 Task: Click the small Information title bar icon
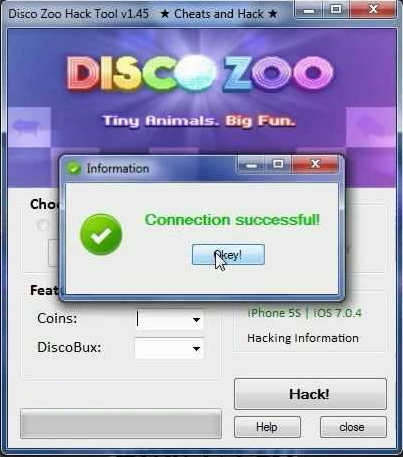74,168
